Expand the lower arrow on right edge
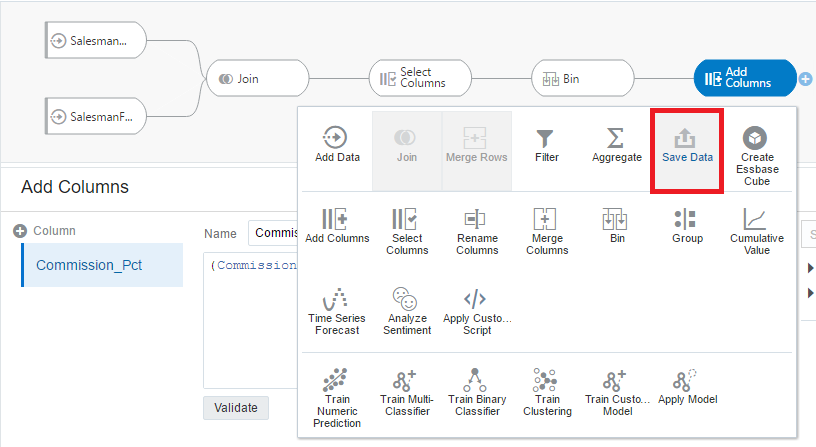This screenshot has width=816, height=447. (x=810, y=292)
